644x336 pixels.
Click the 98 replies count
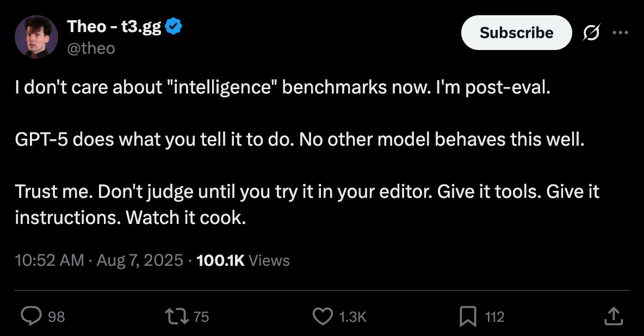click(x=57, y=316)
